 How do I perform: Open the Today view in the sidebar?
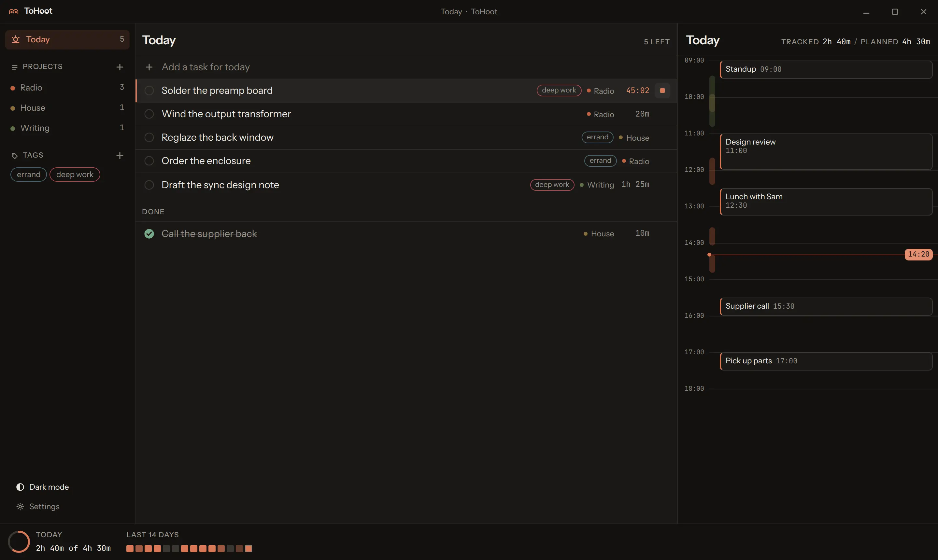[67, 39]
